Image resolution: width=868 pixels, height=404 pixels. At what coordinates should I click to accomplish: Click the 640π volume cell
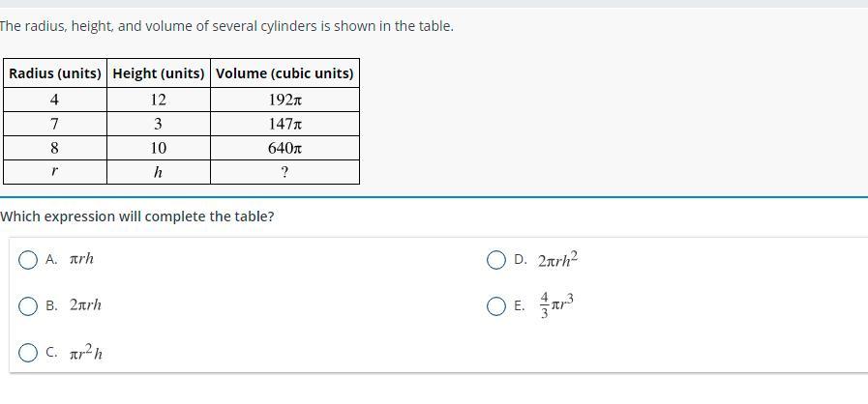pos(284,148)
